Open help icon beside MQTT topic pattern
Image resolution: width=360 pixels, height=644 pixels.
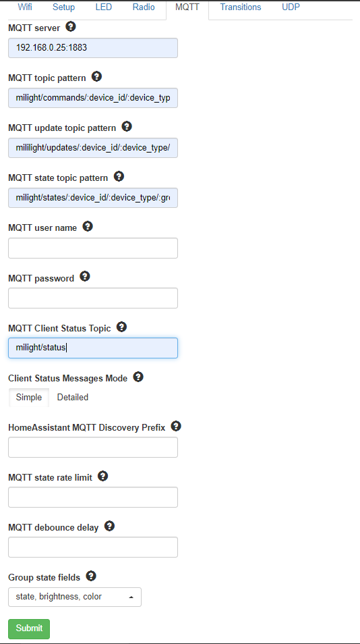click(x=96, y=76)
